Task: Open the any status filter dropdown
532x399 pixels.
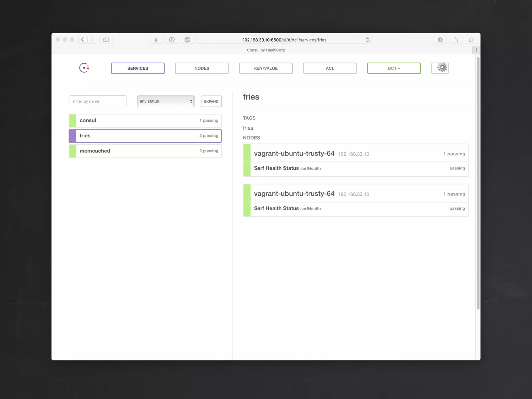Action: 166,101
